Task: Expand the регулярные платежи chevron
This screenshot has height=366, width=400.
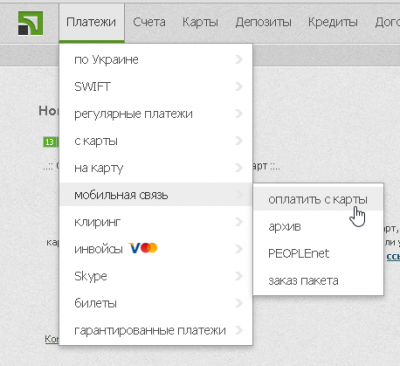Action: tap(239, 114)
